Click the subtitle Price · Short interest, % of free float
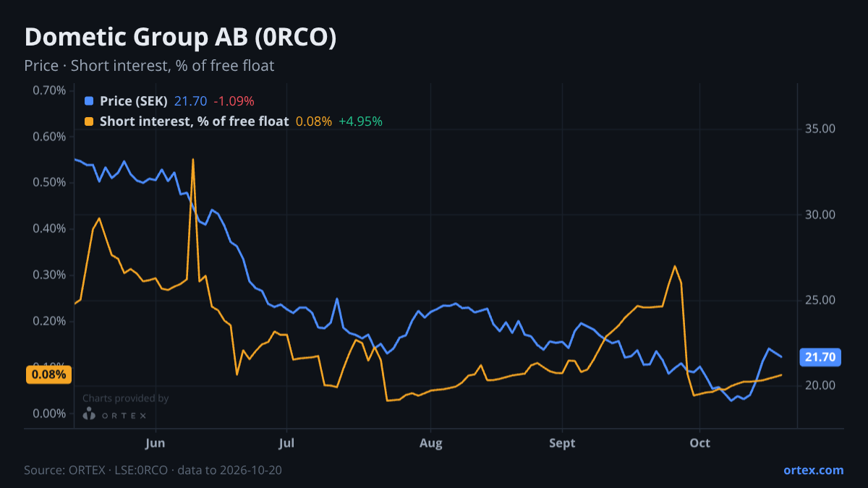Viewport: 868px width, 488px height. tap(149, 66)
